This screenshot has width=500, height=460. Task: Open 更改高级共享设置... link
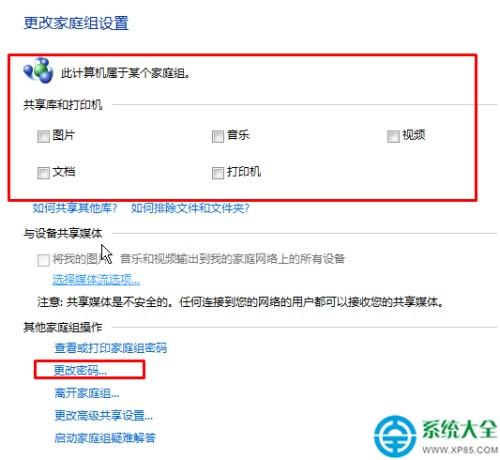tap(104, 415)
